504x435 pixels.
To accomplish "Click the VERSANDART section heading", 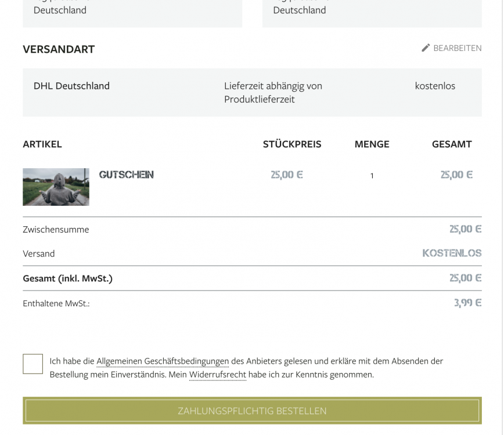I will [x=59, y=49].
